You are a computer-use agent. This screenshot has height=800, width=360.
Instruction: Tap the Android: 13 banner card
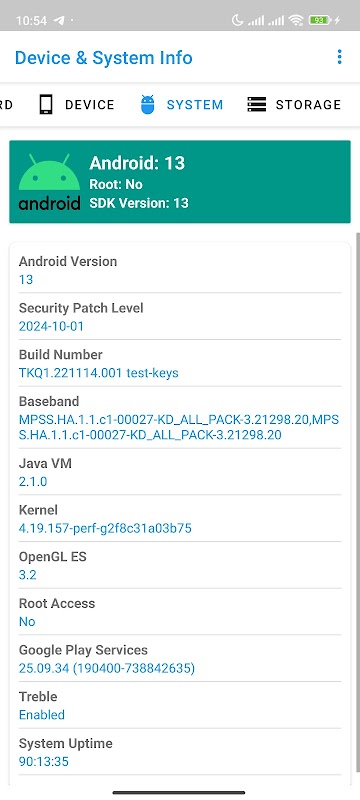point(180,182)
